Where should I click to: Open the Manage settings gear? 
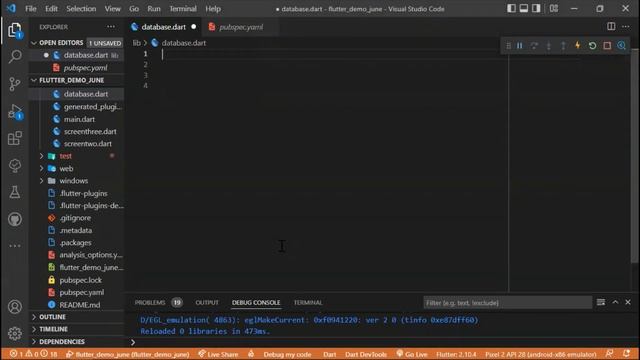pos(15,333)
